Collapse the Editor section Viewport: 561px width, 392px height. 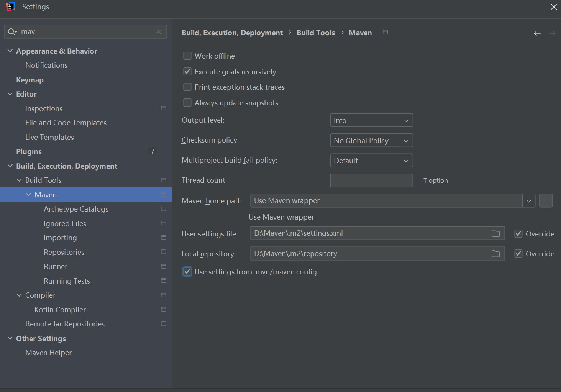coord(10,94)
